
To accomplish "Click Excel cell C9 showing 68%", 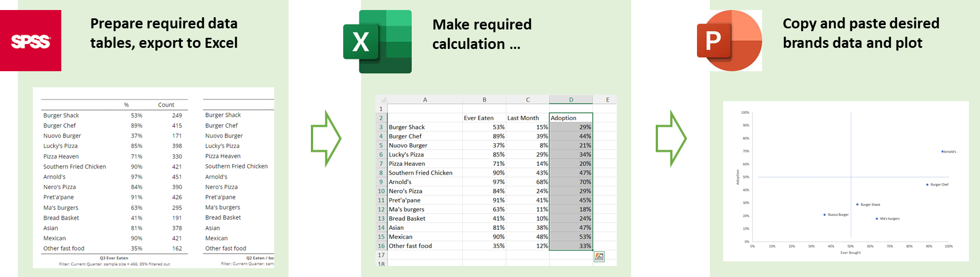I will pos(528,182).
